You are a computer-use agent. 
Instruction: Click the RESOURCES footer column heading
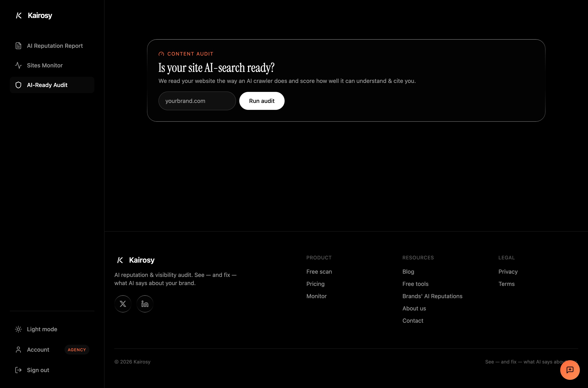click(x=418, y=258)
